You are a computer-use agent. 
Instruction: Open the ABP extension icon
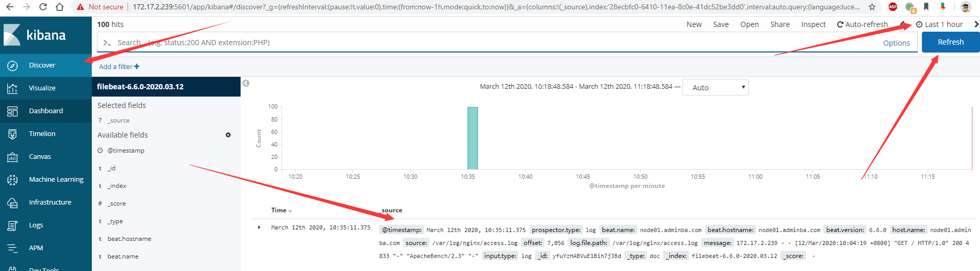[x=893, y=7]
